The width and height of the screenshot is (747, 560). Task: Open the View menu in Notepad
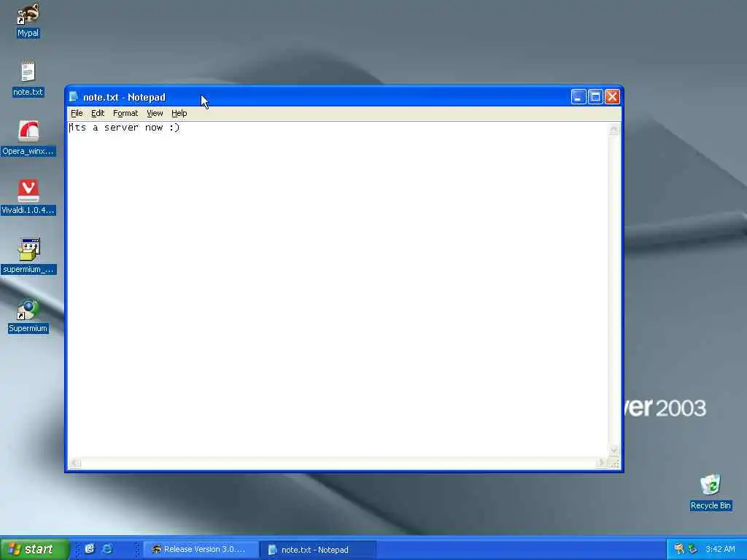(155, 113)
